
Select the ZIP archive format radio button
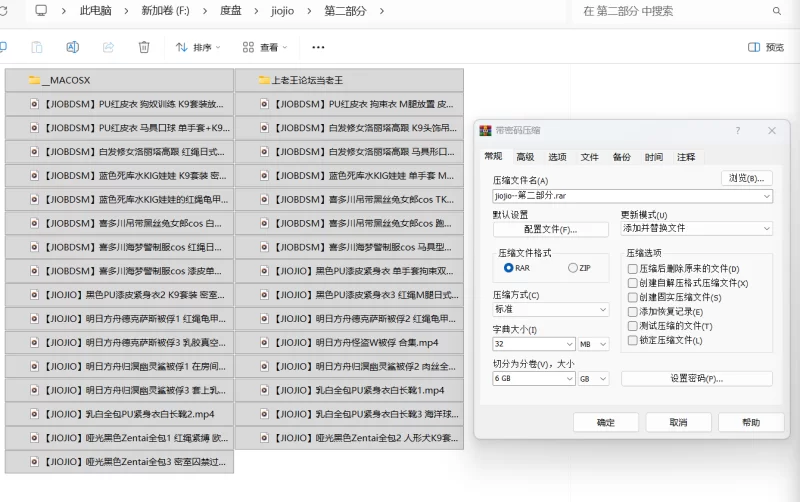pyautogui.click(x=573, y=268)
